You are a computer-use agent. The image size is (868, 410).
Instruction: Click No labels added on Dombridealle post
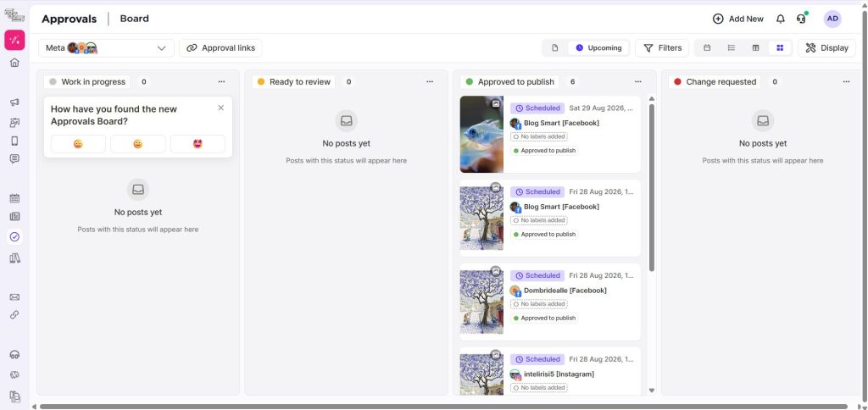coord(538,304)
